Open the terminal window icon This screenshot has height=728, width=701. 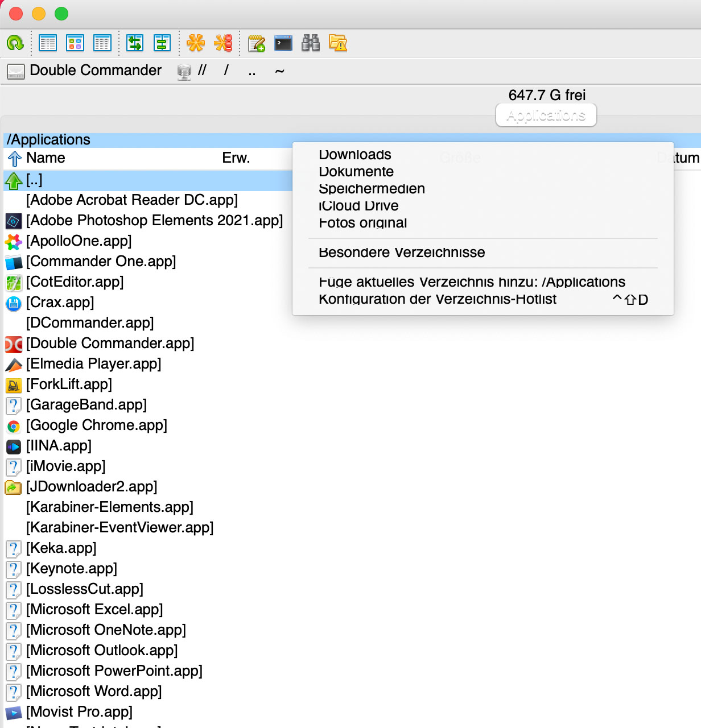click(283, 43)
